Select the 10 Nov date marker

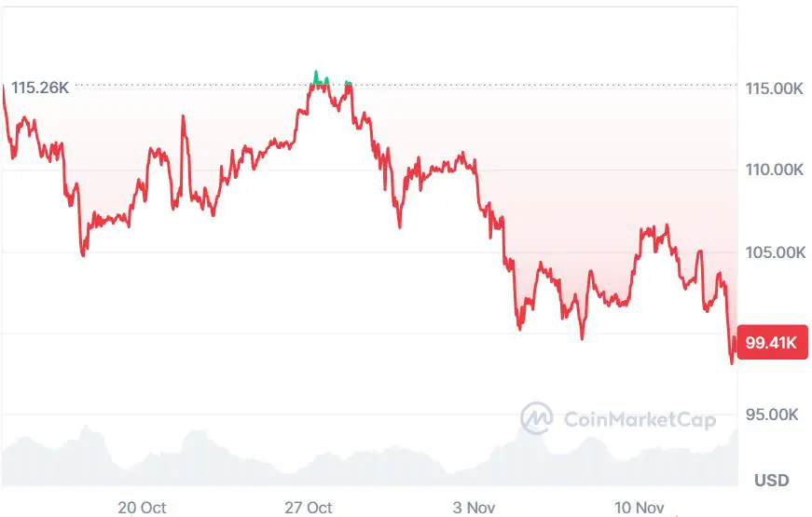pyautogui.click(x=640, y=507)
